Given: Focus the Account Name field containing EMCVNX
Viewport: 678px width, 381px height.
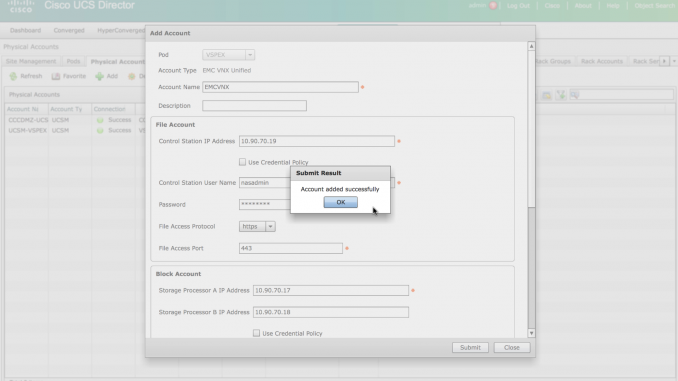Looking at the screenshot, I should coord(280,87).
